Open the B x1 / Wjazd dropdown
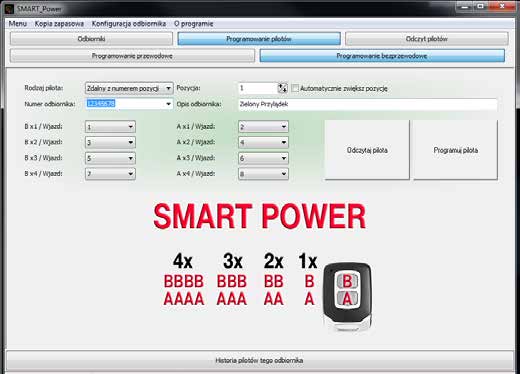 pyautogui.click(x=110, y=127)
